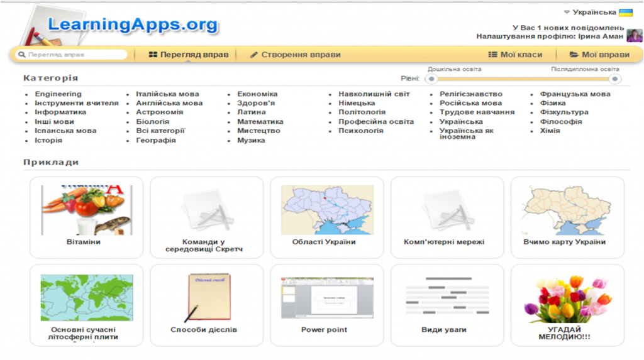
Task: Select the Іспанська мова category
Action: click(x=65, y=131)
